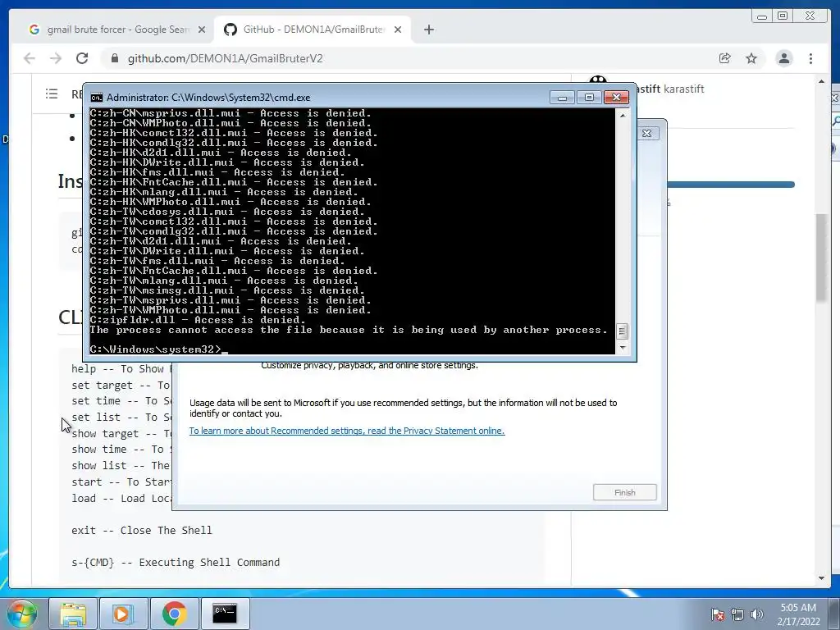Screen dimensions: 840x630
Task: Open network tray icon
Action: 737,614
